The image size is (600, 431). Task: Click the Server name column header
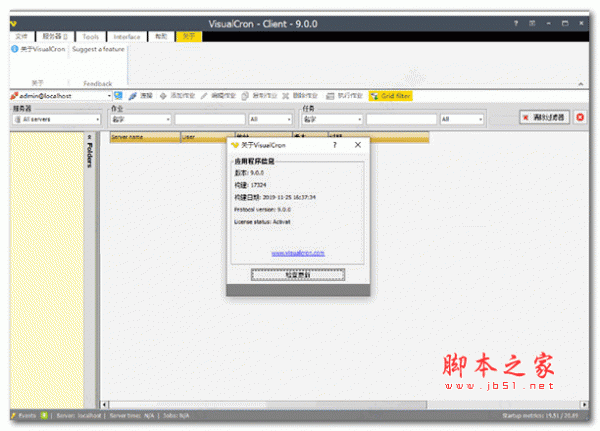(145, 137)
